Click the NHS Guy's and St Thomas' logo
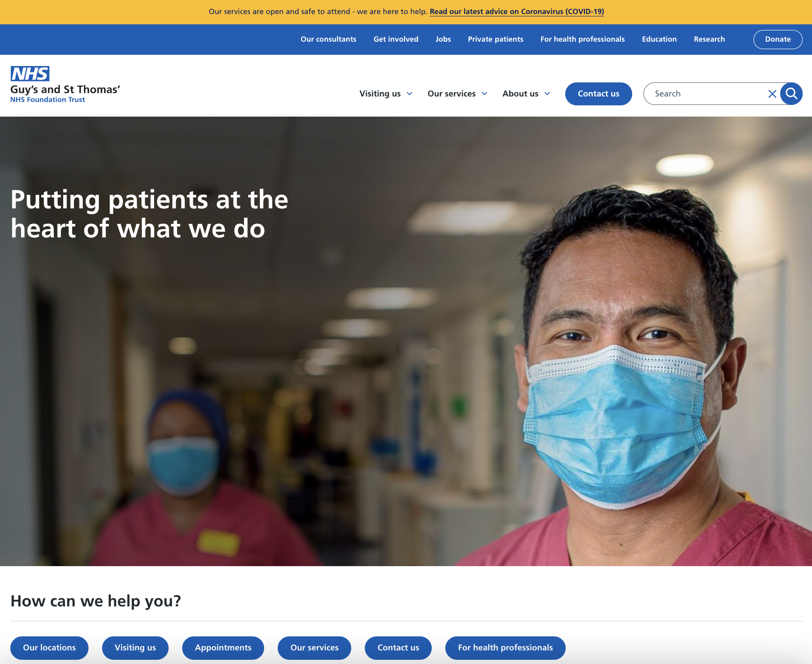The image size is (812, 664). click(65, 85)
